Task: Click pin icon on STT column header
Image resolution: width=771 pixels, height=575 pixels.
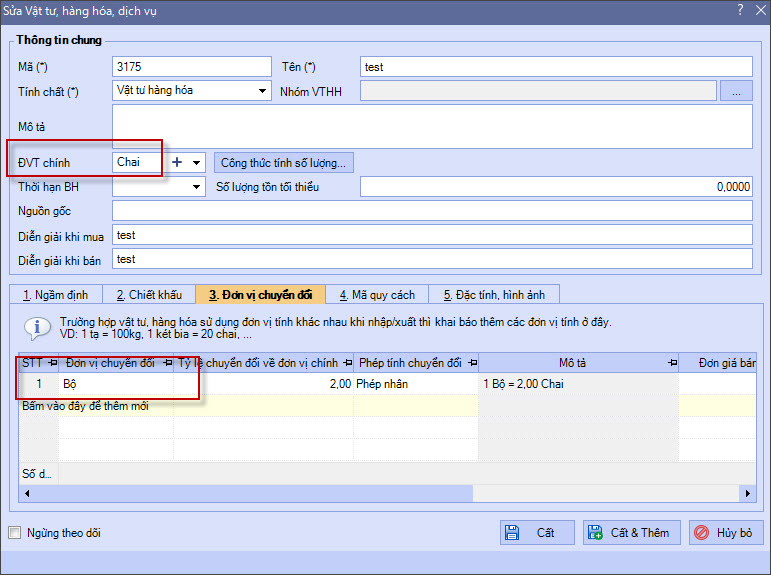Action: coord(51,362)
